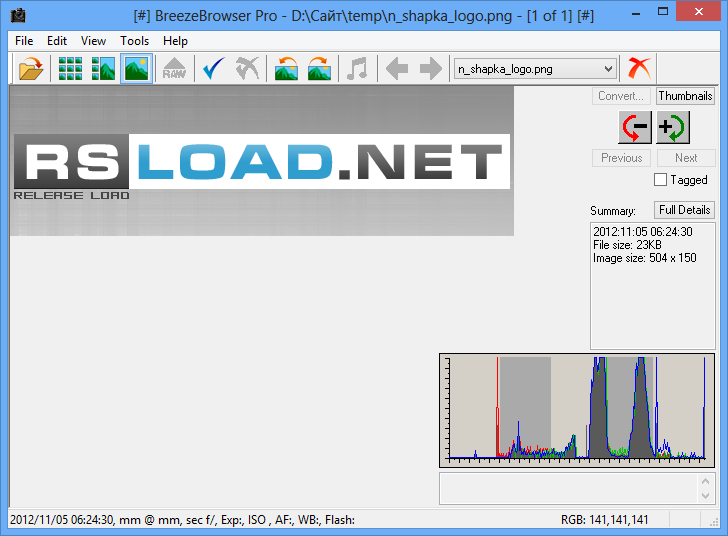Click '2012:11:05 06:24:30' summary date
The width and height of the screenshot is (728, 536).
click(x=643, y=232)
